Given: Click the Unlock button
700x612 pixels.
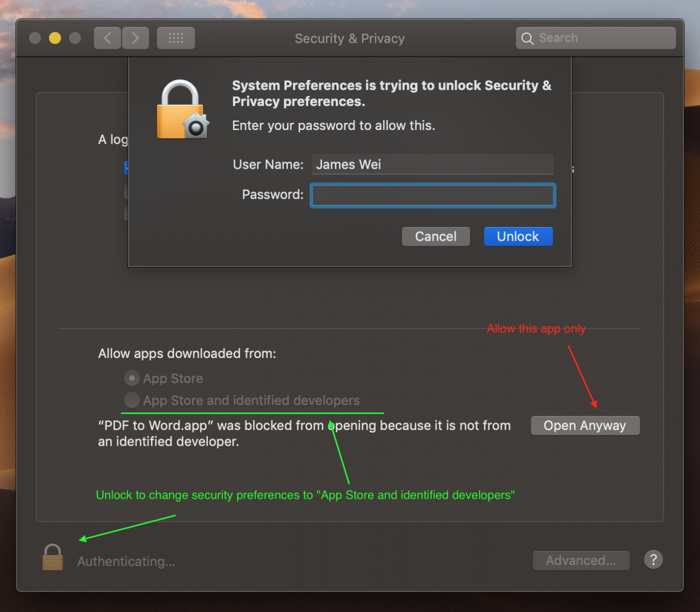Looking at the screenshot, I should 518,237.
